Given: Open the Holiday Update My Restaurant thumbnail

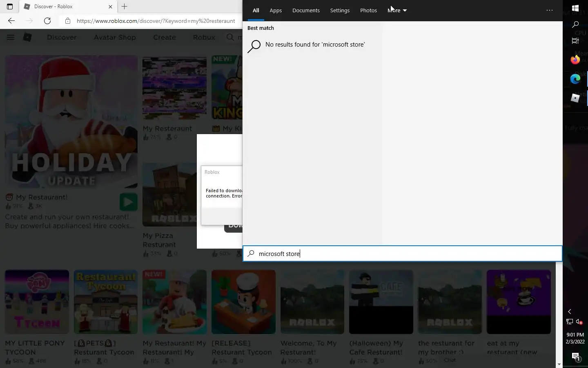Looking at the screenshot, I should coord(71,121).
